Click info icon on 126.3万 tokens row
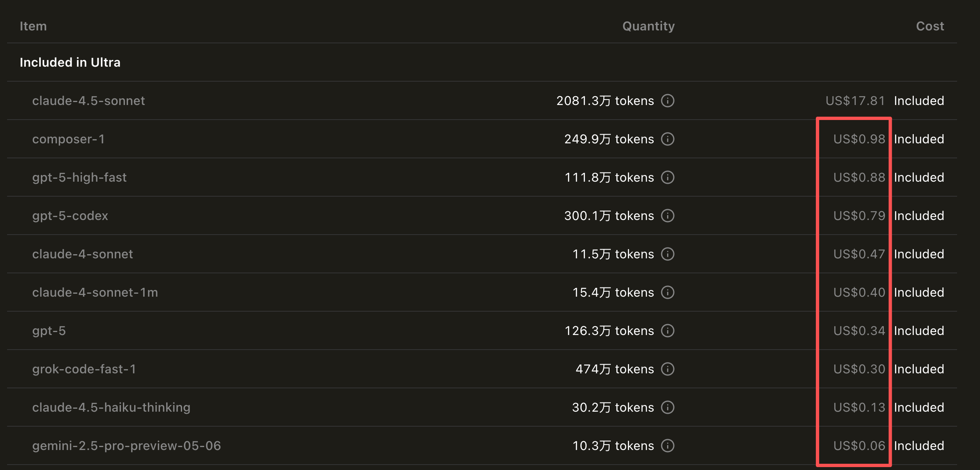Viewport: 980px width, 470px height. (x=667, y=331)
